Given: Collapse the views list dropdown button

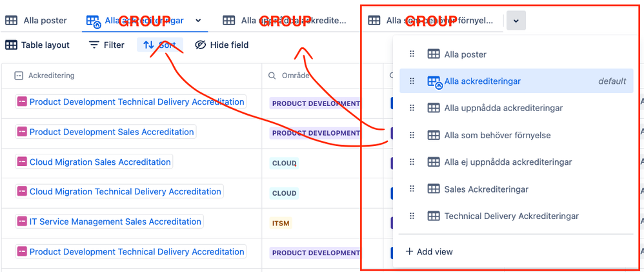Looking at the screenshot, I should tap(516, 21).
